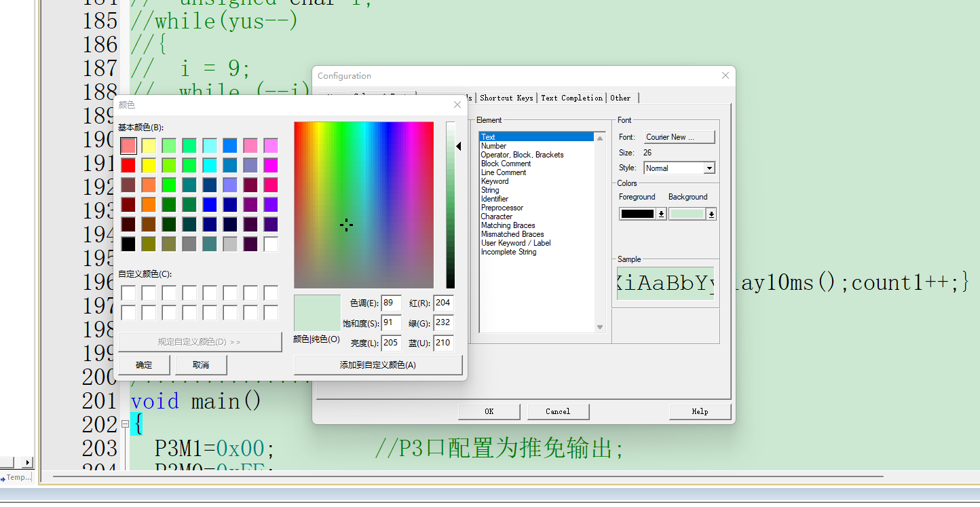Image resolution: width=980 pixels, height=507 pixels.
Task: Open the Style dropdown showing "Normal"
Action: pos(709,168)
